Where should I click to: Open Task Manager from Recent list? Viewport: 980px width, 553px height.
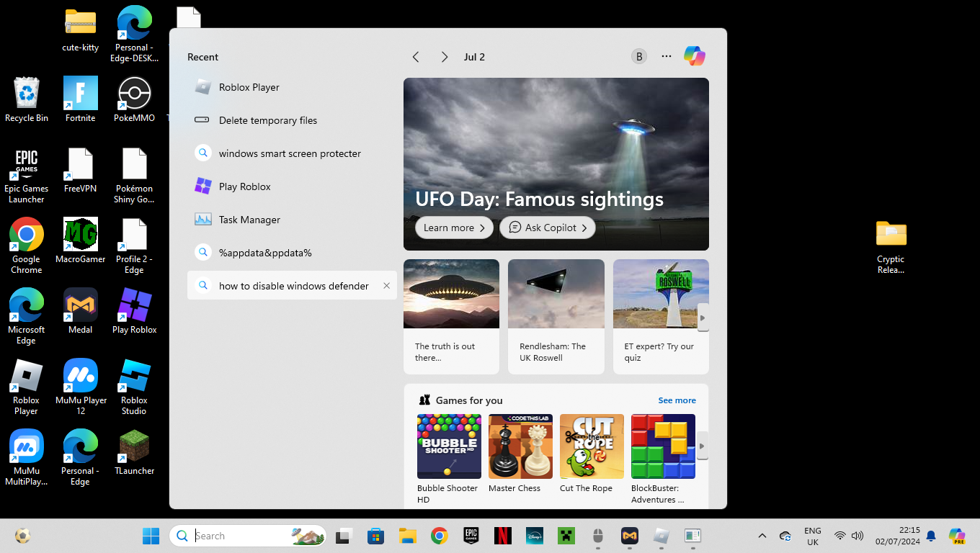tap(292, 220)
